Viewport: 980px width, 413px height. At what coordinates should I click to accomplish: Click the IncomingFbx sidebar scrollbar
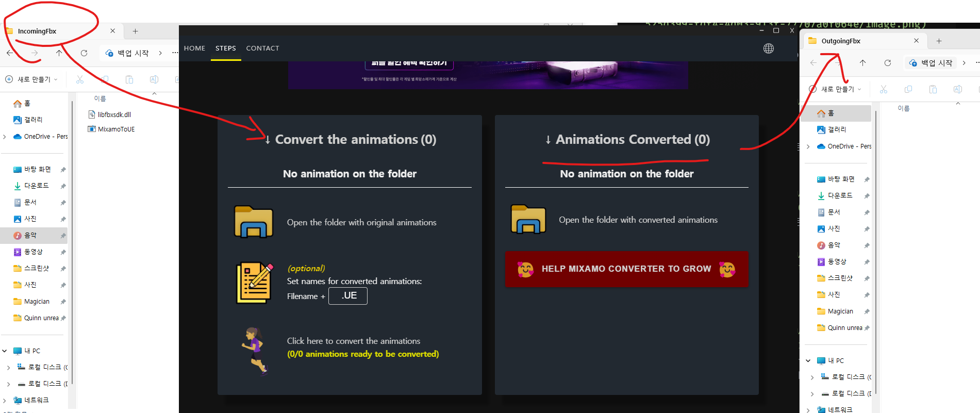72,242
